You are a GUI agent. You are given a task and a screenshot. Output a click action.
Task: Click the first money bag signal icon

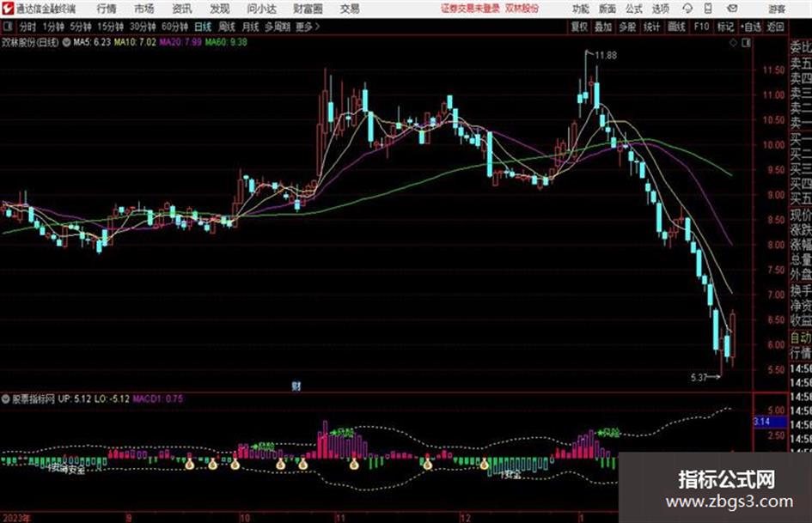point(190,465)
